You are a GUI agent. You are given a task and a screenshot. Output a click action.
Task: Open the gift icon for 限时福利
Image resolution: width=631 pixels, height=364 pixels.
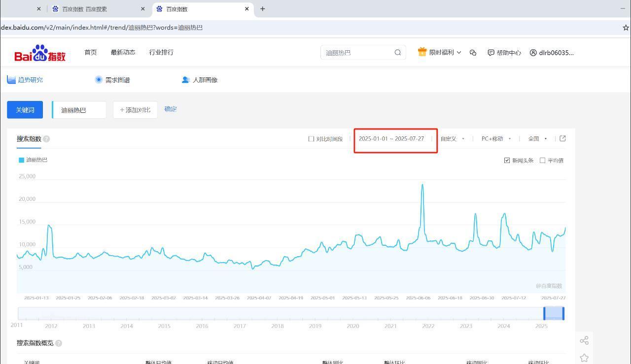click(422, 52)
